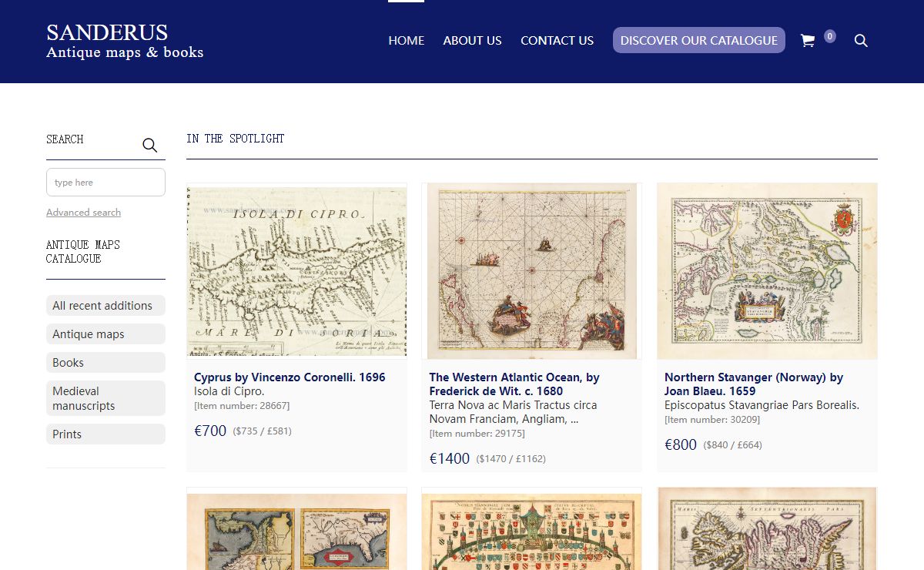Screen dimensions: 924x570
Task: Open the Western Atlantic Ocean map thumbnail
Action: pyautogui.click(x=532, y=271)
